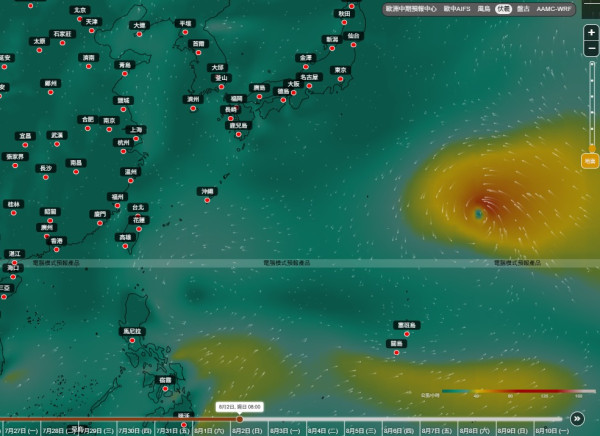600x436 pixels.
Task: Switch to the AAMC-WRF model tab
Action: click(554, 9)
